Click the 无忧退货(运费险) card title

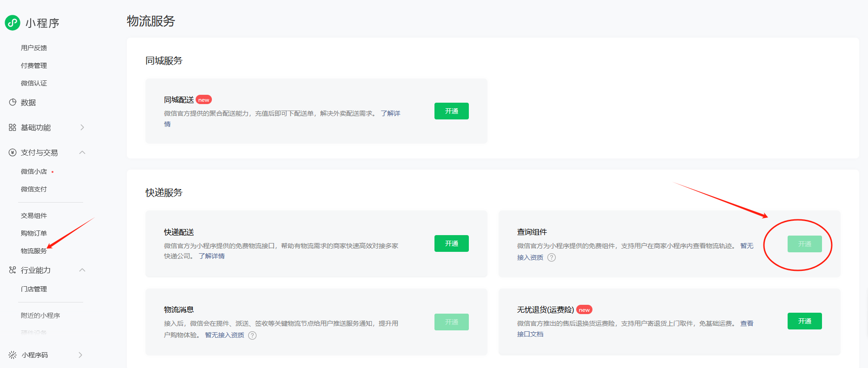point(546,310)
